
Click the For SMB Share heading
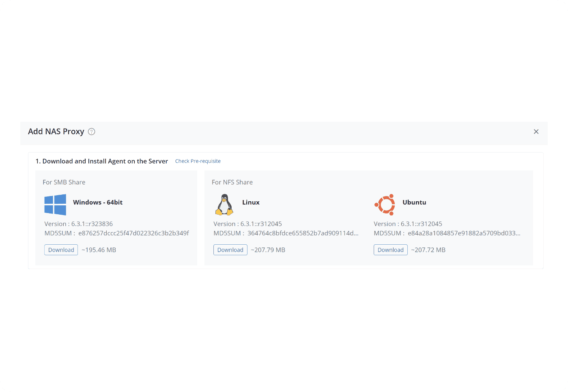pos(64,182)
